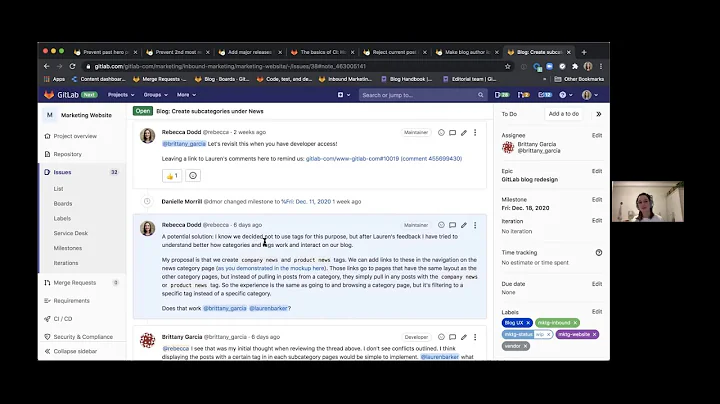Edit Brittany Garcia's comment with pencil icon

coord(464,337)
